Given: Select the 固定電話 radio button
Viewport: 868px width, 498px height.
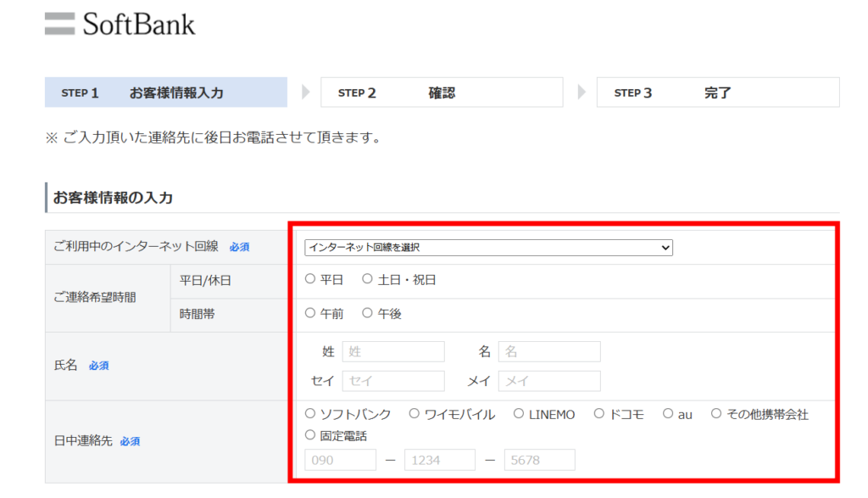Looking at the screenshot, I should 310,435.
